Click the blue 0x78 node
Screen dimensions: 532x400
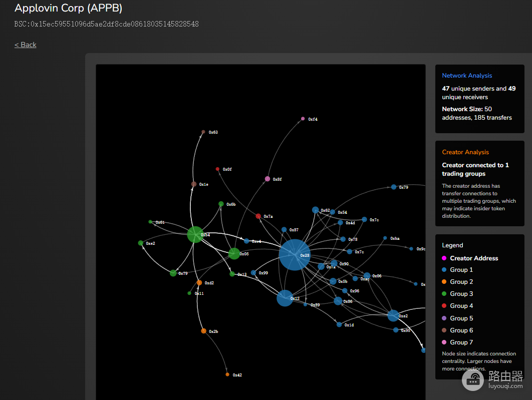click(x=343, y=239)
